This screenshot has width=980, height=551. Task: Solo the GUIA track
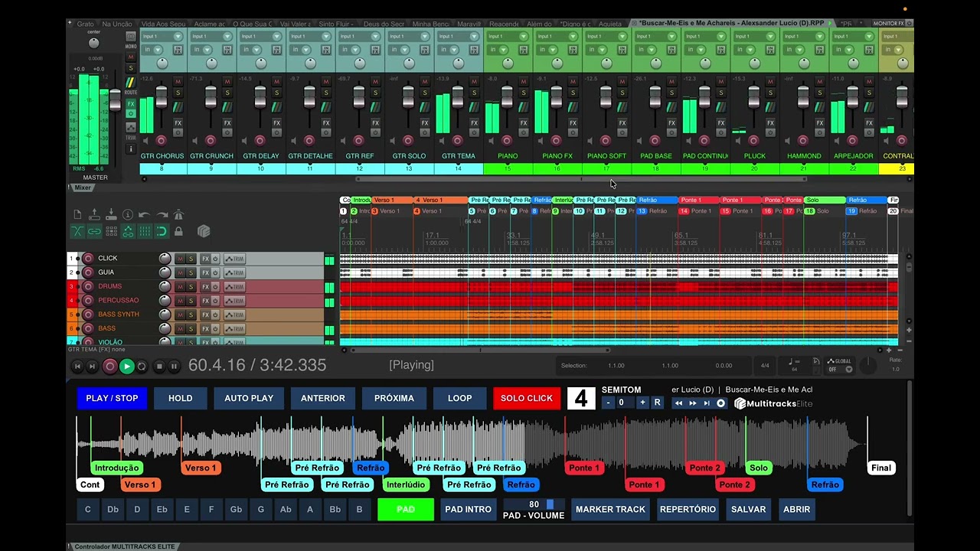coord(191,272)
